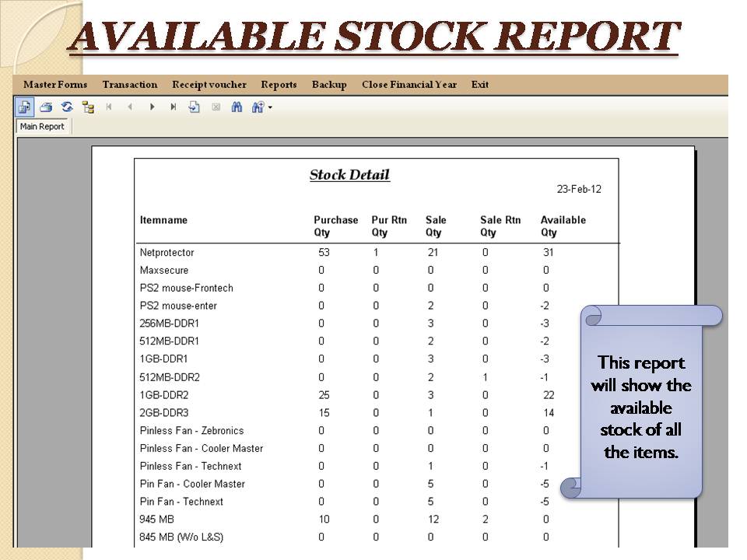Go to the next page arrow
This screenshot has width=747, height=560.
pos(152,107)
